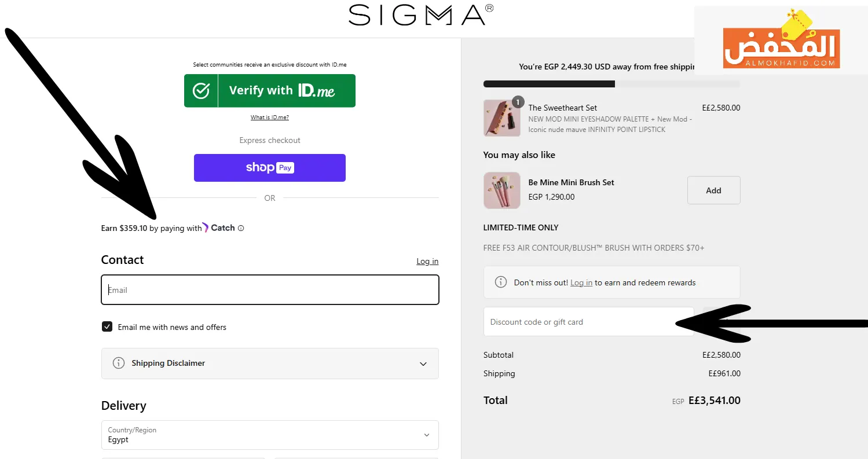Click the free shipping progress bar
Screen dimensions: 868x459
[611, 85]
